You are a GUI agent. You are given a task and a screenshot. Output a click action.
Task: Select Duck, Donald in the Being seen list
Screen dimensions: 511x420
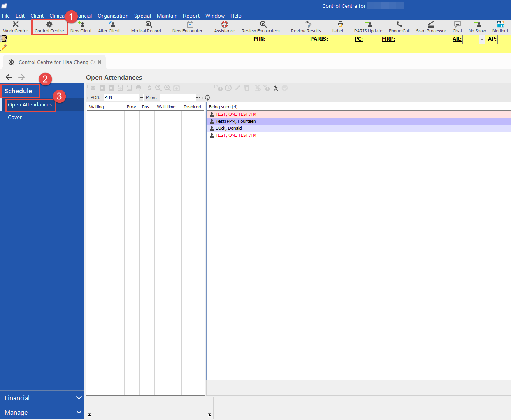(x=229, y=128)
